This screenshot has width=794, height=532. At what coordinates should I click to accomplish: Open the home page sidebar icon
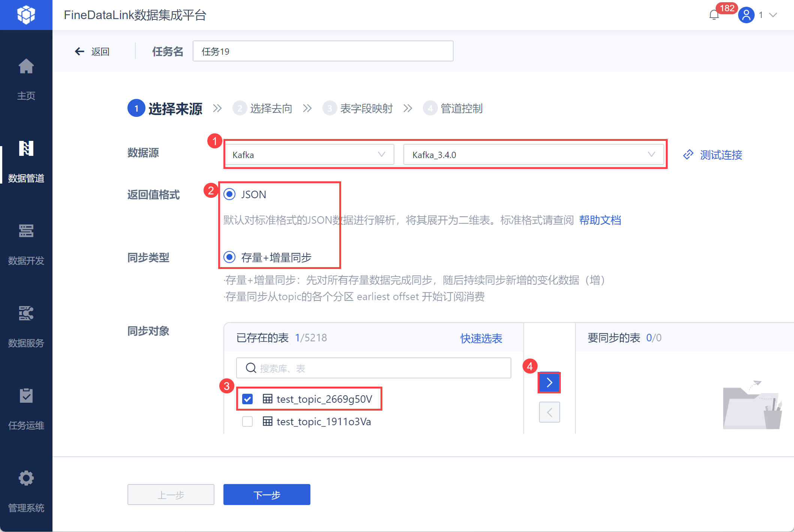point(26,67)
